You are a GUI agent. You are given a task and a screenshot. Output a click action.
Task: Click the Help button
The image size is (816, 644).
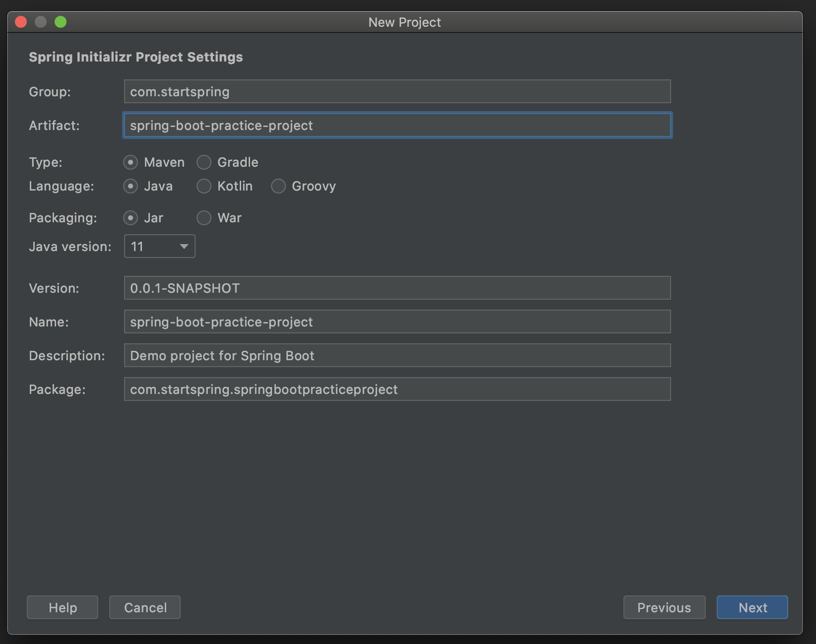63,607
